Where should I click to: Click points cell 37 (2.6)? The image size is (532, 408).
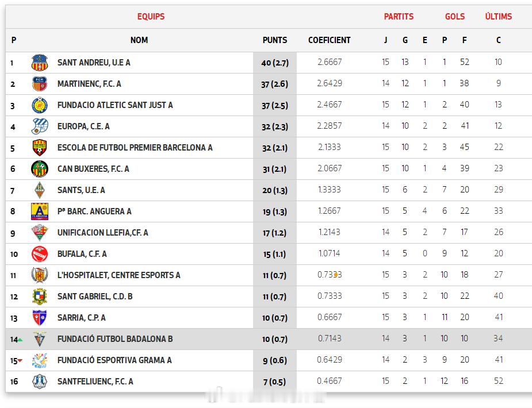tap(275, 84)
